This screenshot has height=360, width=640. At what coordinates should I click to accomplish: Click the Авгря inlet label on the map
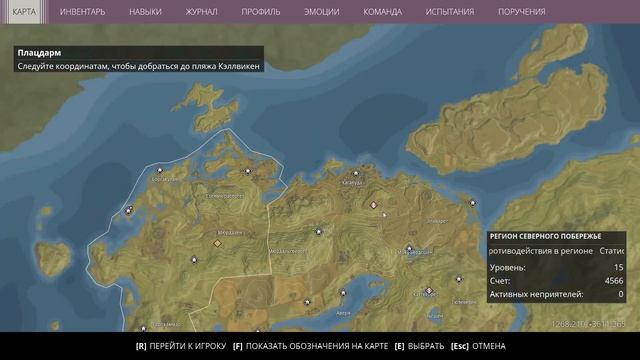pyautogui.click(x=343, y=313)
